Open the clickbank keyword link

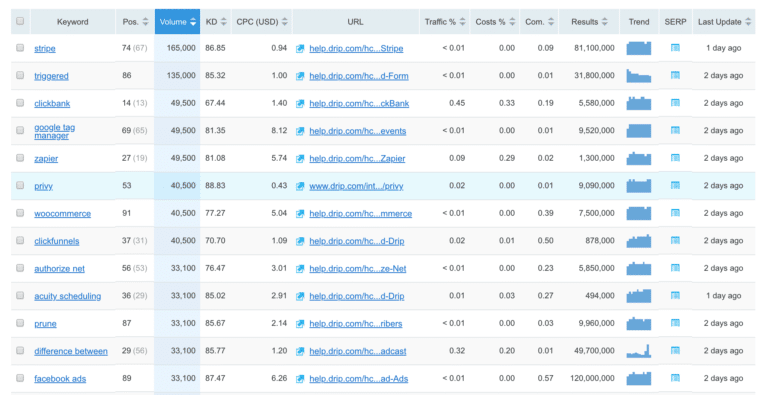pos(52,103)
